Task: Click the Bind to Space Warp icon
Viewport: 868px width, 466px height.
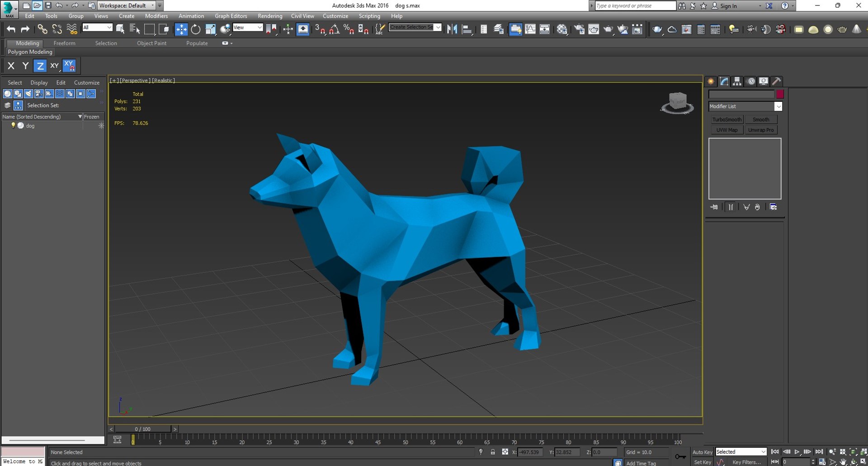Action: click(x=72, y=29)
